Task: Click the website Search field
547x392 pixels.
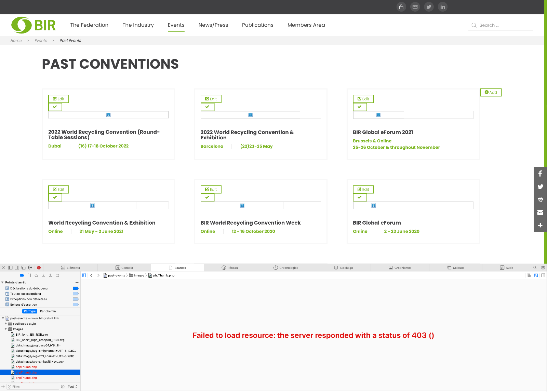Action: coord(503,25)
